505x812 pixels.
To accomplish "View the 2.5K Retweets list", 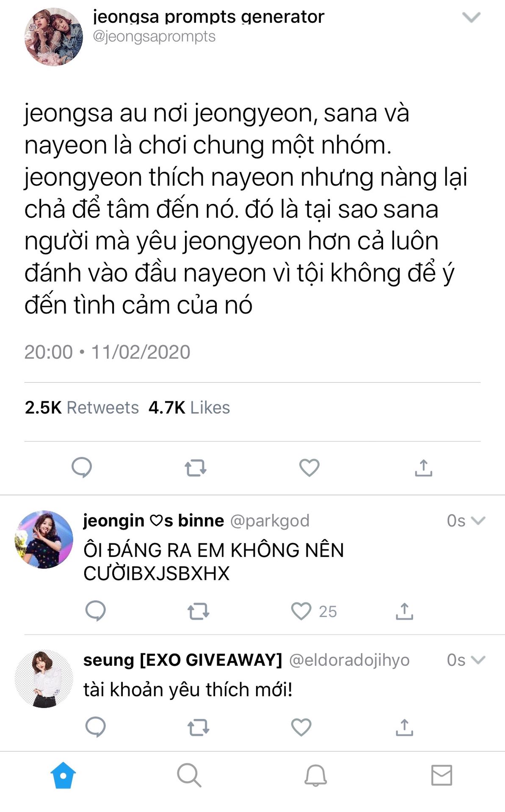I will [x=82, y=408].
